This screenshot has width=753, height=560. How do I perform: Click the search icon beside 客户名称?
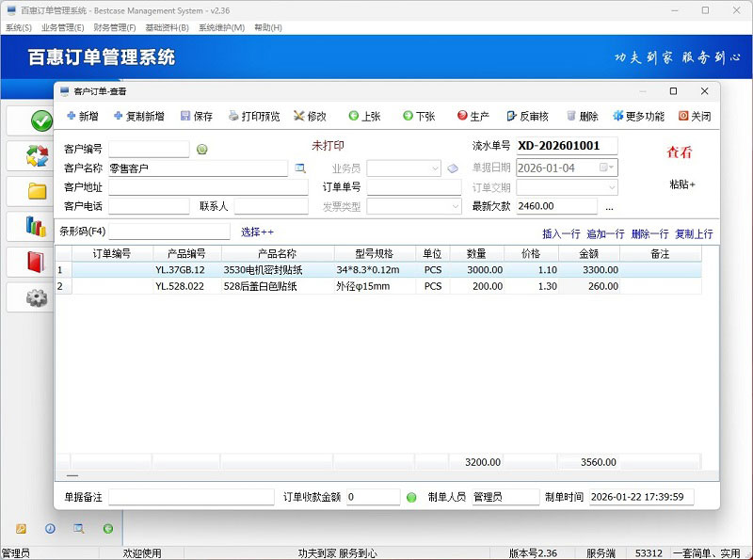tap(300, 168)
